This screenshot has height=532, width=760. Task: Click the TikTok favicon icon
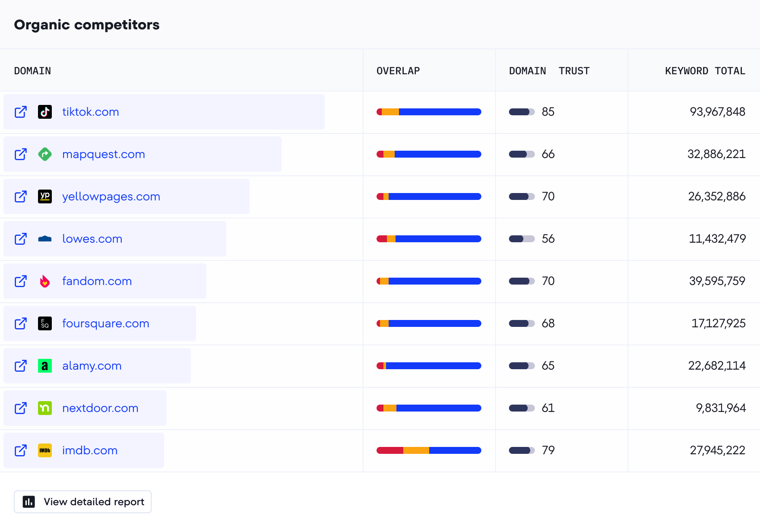coord(45,112)
